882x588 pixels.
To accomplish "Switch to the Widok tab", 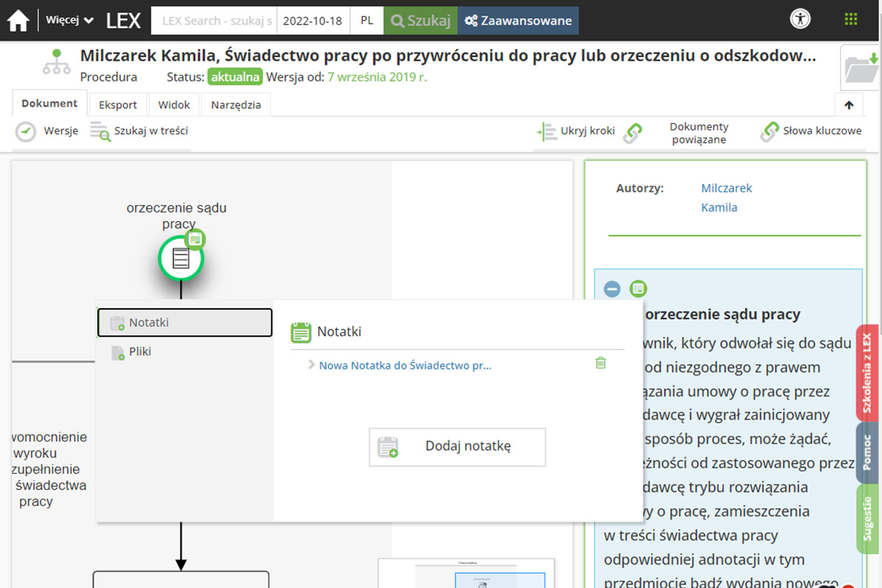I will 174,105.
